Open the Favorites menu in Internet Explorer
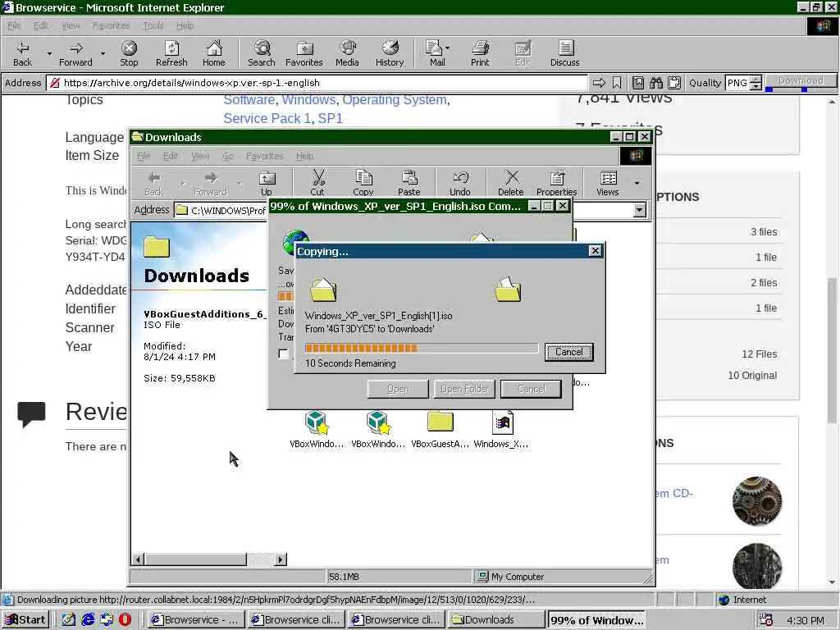The width and height of the screenshot is (840, 630). pos(111,25)
